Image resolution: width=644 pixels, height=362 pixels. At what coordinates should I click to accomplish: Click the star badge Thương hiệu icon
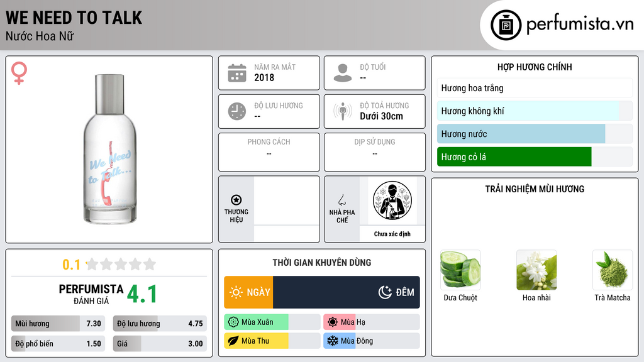click(236, 200)
